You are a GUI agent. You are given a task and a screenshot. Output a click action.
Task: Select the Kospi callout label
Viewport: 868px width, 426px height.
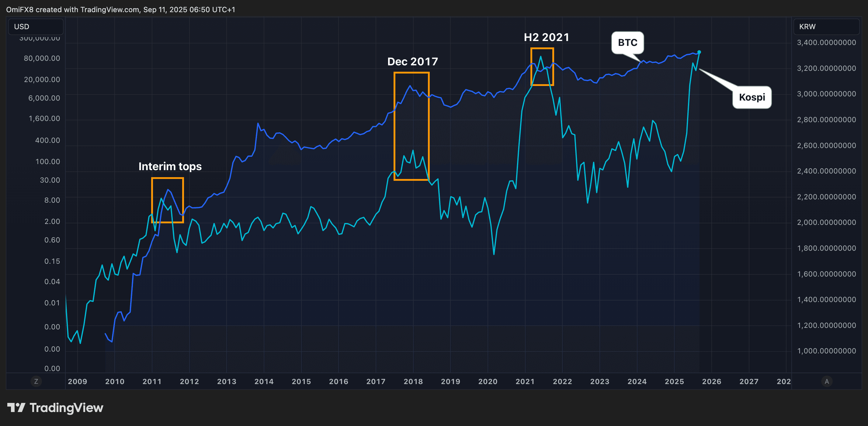pos(752,98)
